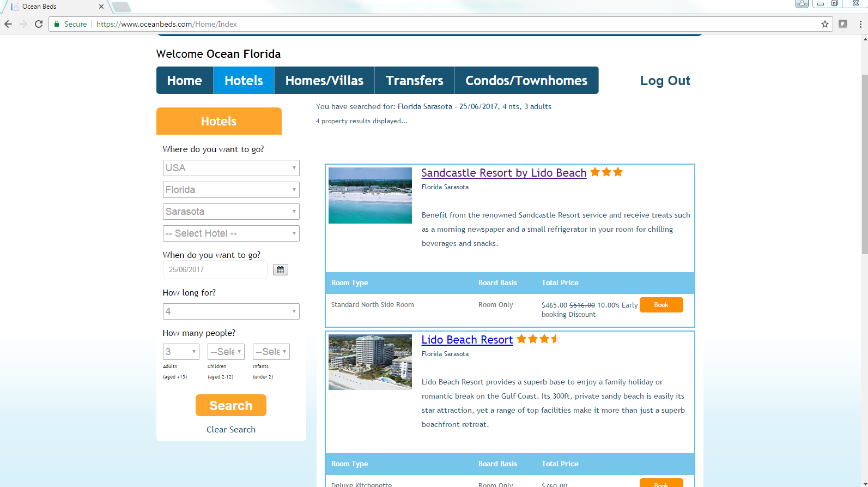The width and height of the screenshot is (868, 487).
Task: Click the browser address bar URL
Action: click(x=167, y=24)
